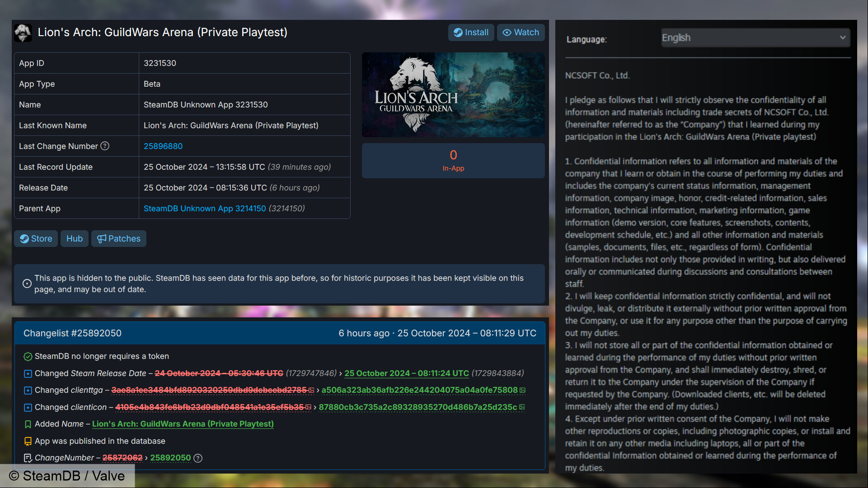
Task: Click new ChangeNumber 25892050 in green
Action: [x=170, y=458]
